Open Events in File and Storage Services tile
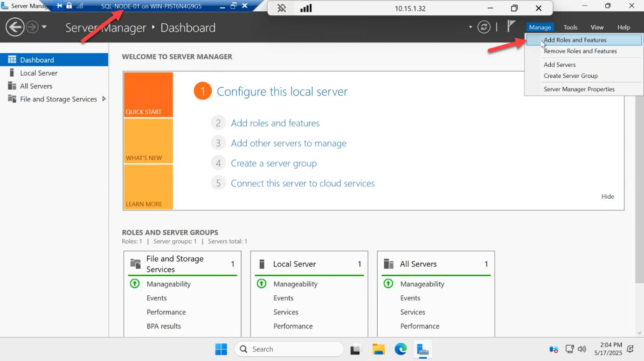 click(x=157, y=298)
